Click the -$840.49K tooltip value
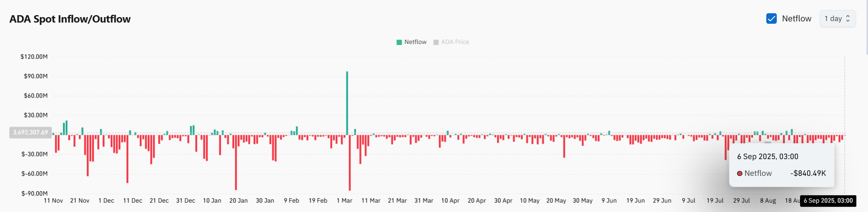Image resolution: width=868 pixels, height=212 pixels. coord(808,173)
